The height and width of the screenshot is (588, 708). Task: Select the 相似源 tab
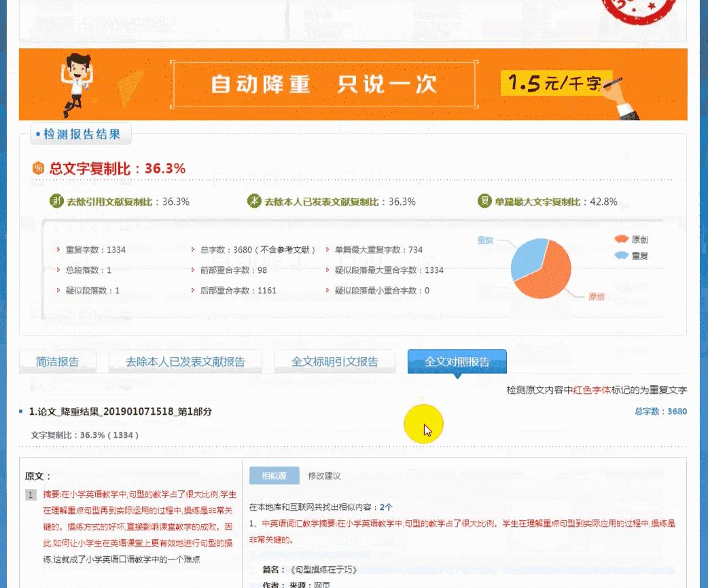click(x=274, y=475)
